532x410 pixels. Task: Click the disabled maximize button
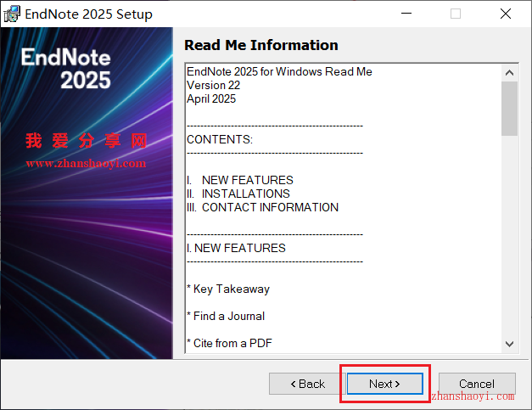456,14
